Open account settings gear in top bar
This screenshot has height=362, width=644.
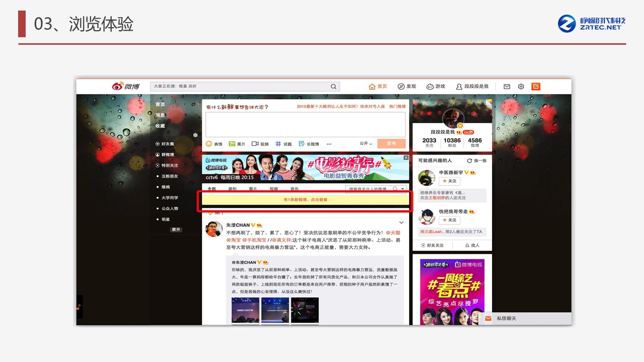click(521, 86)
